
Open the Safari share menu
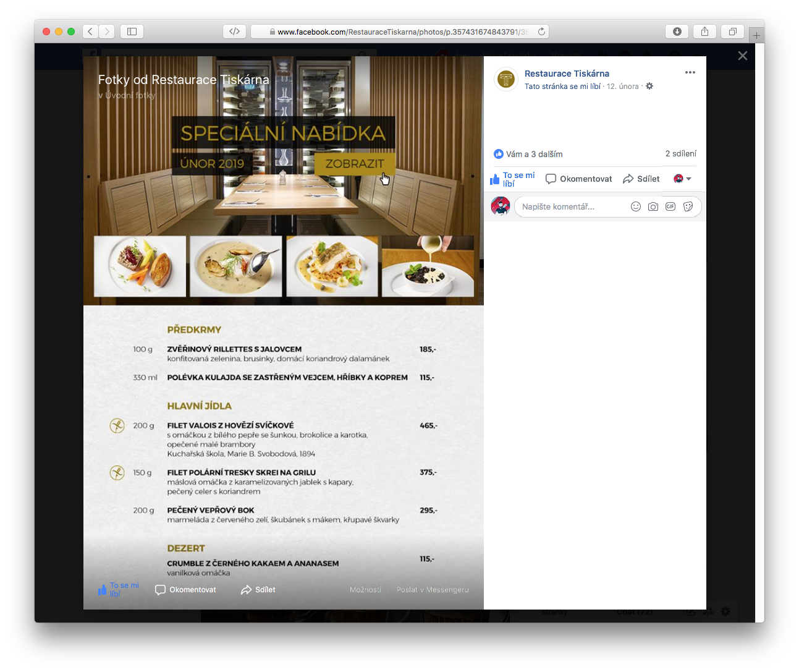(704, 32)
